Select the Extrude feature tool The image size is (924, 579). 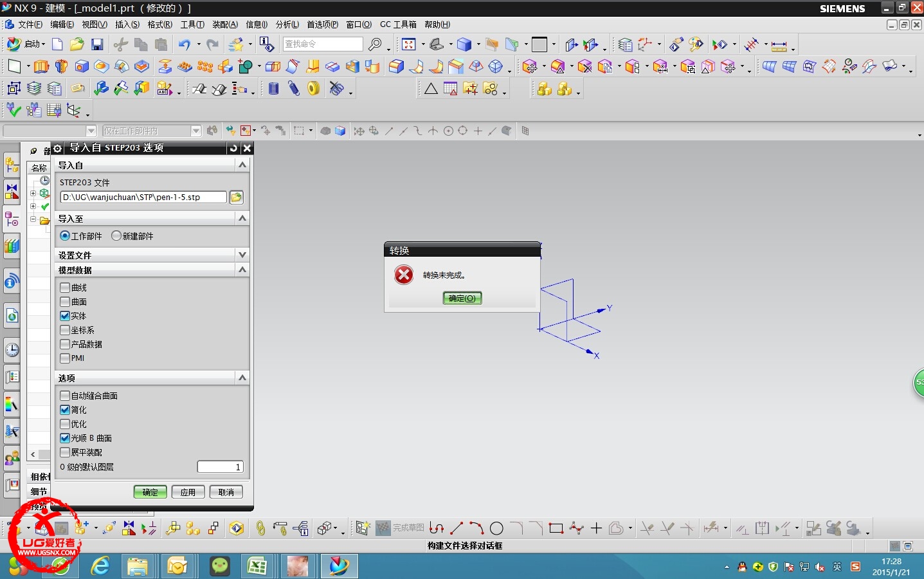(x=41, y=66)
